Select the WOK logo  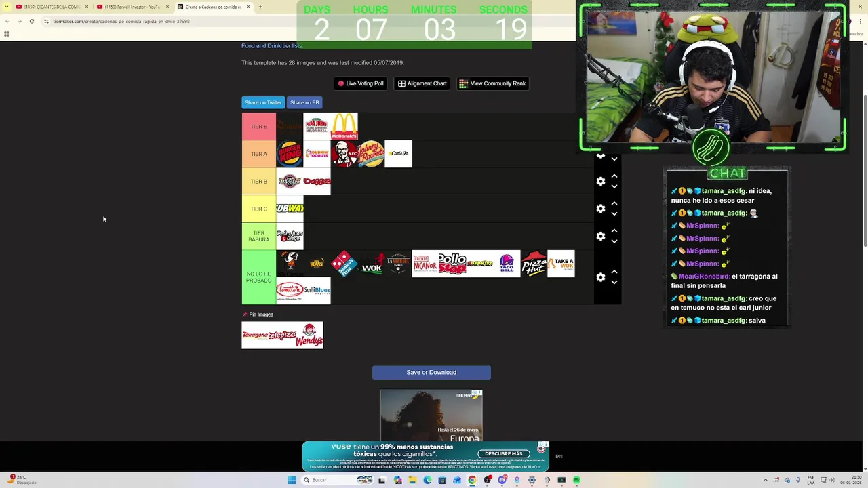(371, 264)
